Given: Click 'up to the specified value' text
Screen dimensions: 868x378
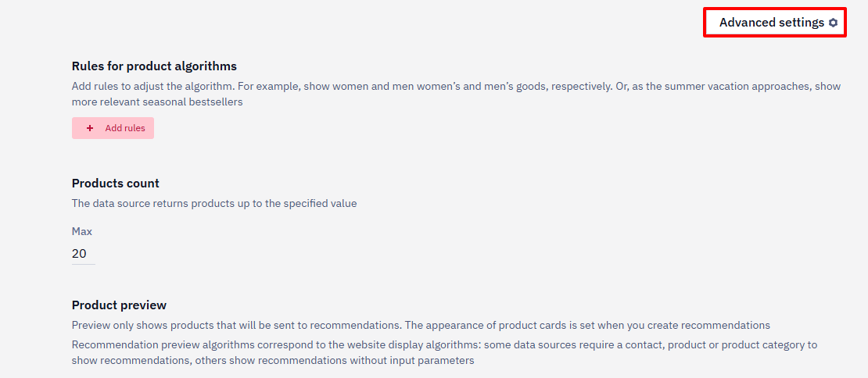Looking at the screenshot, I should click(287, 203).
